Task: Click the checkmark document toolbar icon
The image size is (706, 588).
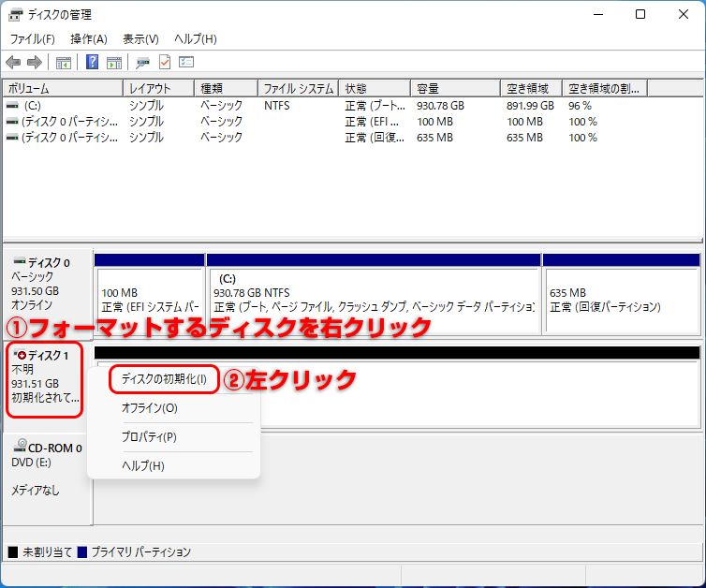Action: 165,63
